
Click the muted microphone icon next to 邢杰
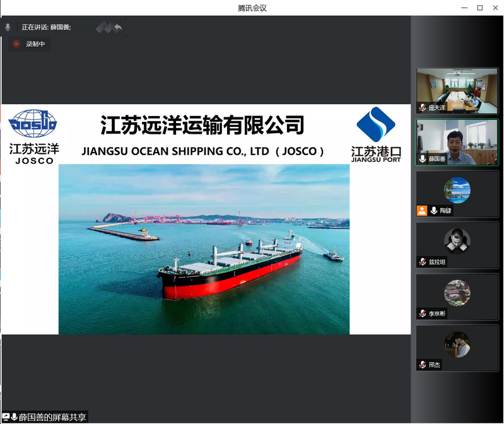(x=423, y=365)
